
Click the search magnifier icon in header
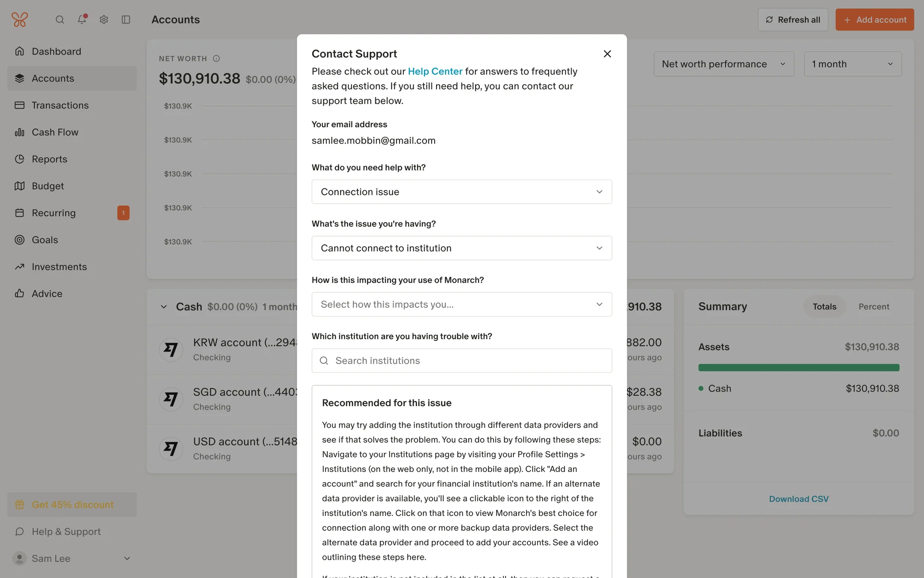(60, 20)
